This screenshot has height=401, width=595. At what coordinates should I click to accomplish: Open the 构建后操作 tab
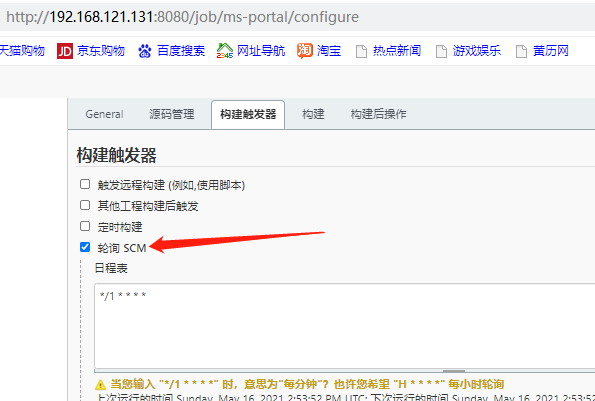[378, 114]
